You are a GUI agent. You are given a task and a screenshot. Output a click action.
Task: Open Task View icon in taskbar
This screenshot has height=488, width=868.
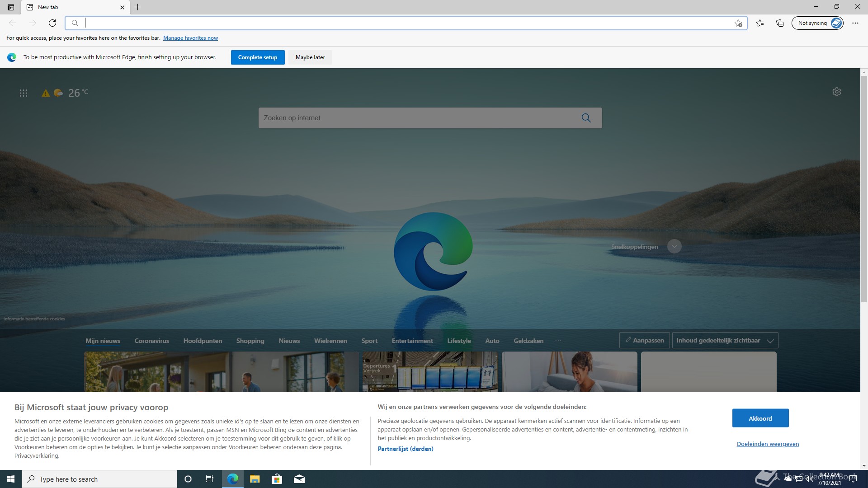click(x=210, y=479)
